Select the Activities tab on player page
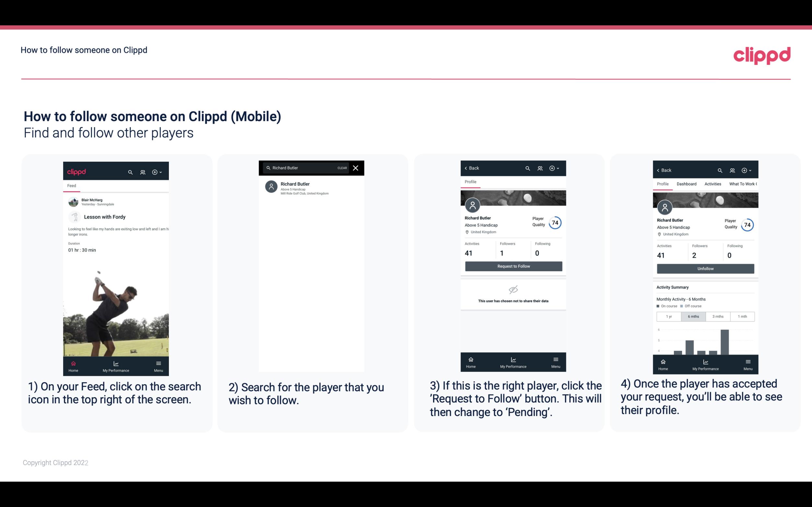The height and width of the screenshot is (507, 812). [713, 184]
